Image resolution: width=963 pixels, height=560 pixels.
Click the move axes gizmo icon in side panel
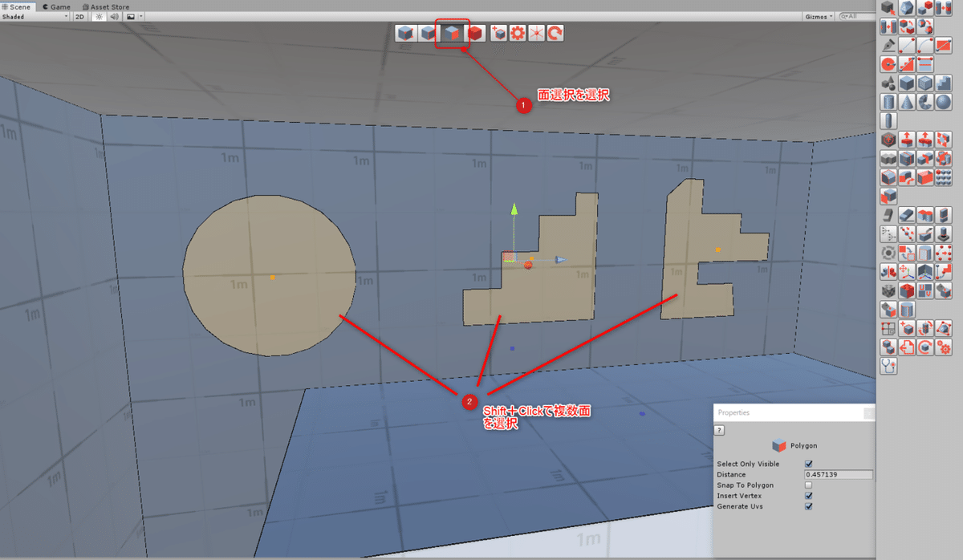[x=905, y=271]
